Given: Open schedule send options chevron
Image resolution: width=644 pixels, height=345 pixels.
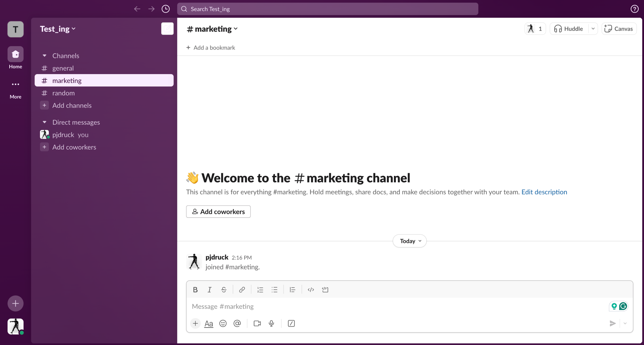Looking at the screenshot, I should pyautogui.click(x=625, y=323).
